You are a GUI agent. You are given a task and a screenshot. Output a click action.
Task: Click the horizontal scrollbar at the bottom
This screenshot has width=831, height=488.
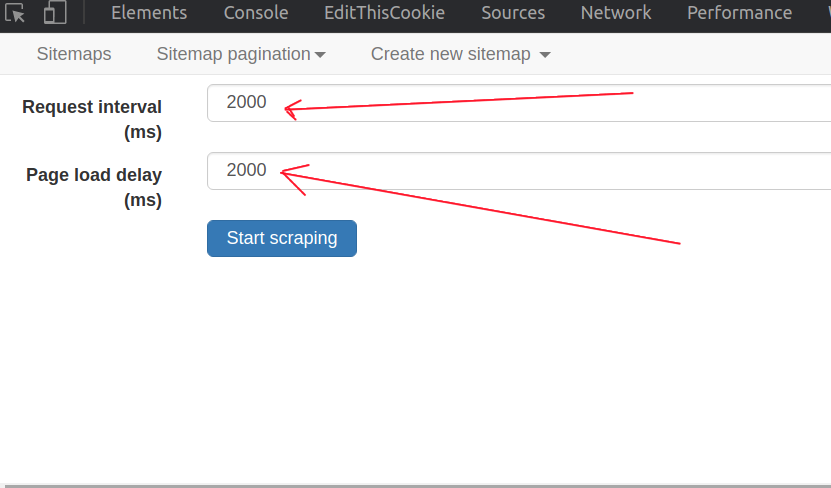pyautogui.click(x=416, y=485)
